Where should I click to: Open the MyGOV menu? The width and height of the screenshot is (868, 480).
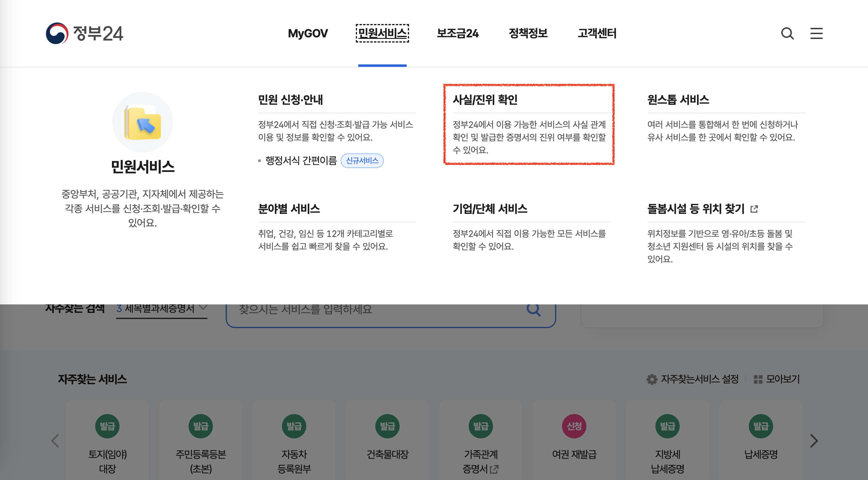point(308,33)
